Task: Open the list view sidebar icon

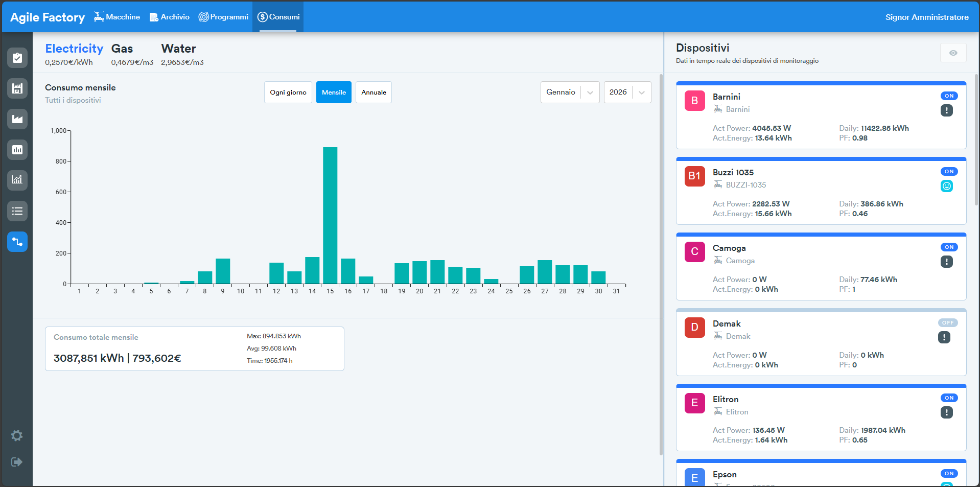Action: pos(17,211)
